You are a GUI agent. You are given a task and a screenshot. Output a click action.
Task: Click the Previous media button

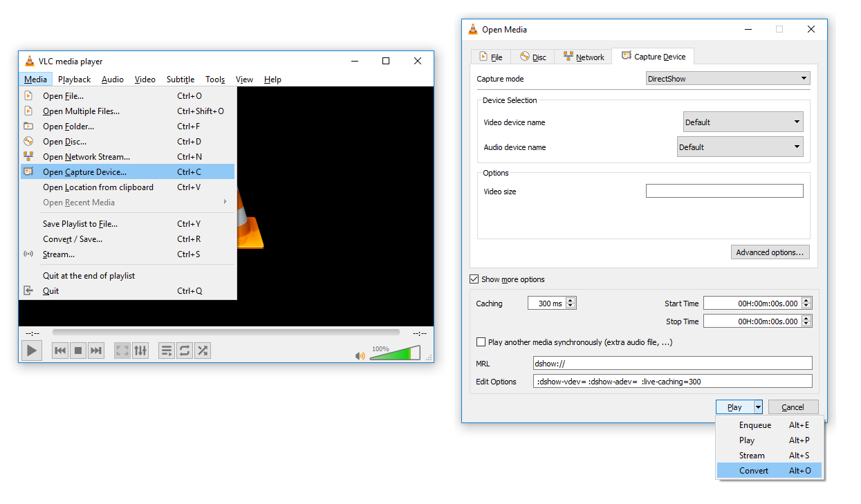coord(60,351)
